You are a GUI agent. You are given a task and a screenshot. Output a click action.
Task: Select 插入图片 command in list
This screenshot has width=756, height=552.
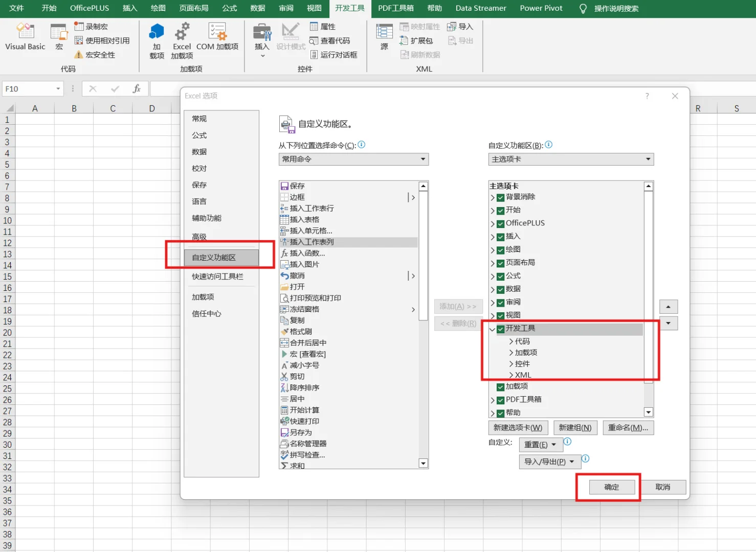click(x=348, y=265)
